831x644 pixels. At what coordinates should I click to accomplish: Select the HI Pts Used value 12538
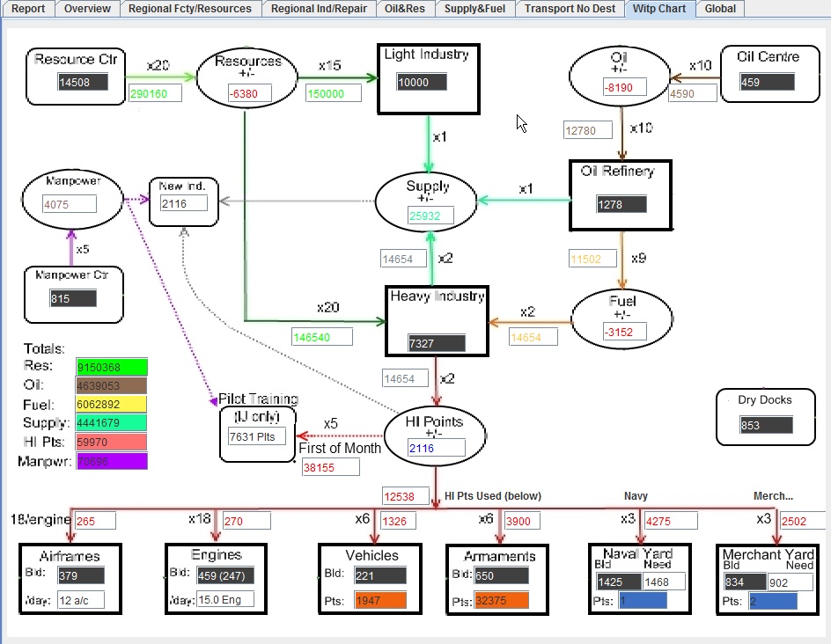(406, 496)
